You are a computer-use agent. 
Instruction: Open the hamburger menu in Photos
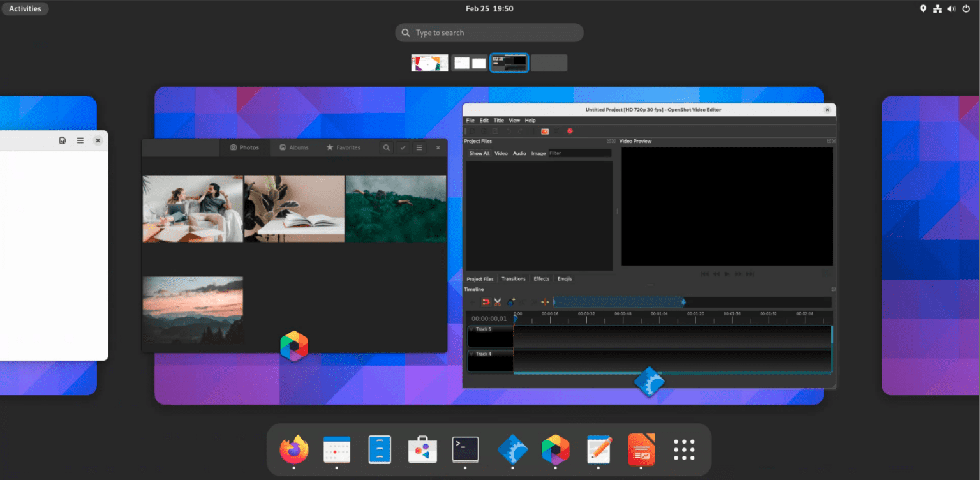[x=419, y=147]
